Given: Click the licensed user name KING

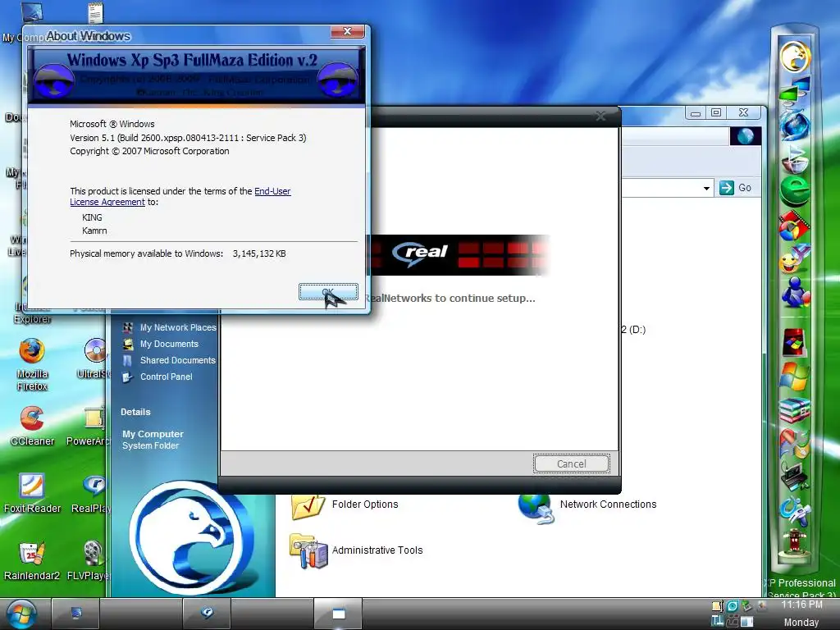Looking at the screenshot, I should click(92, 217).
